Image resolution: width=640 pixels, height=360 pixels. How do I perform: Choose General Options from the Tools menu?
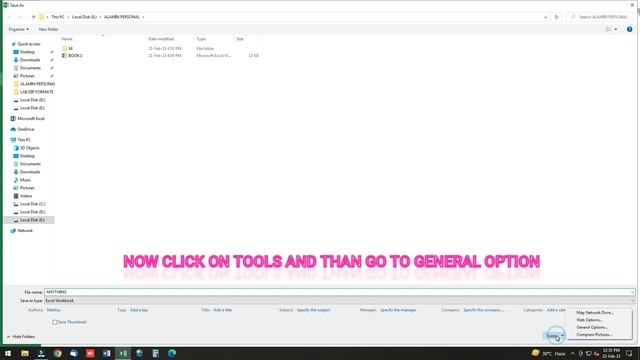[592, 327]
